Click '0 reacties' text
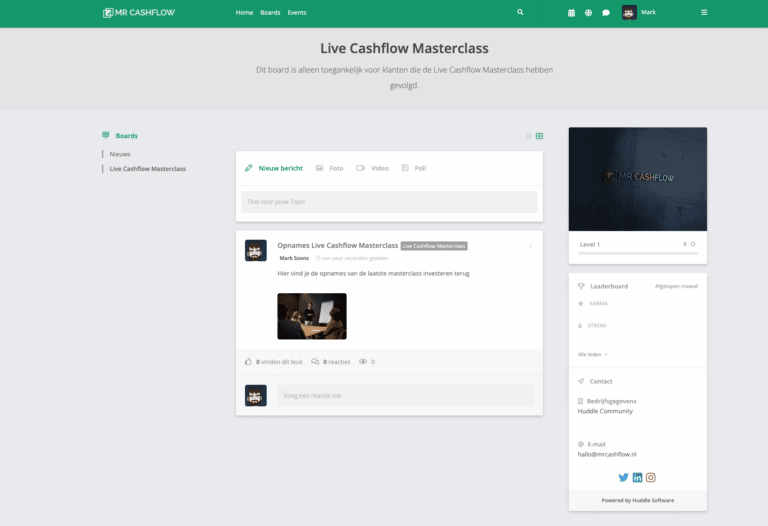This screenshot has height=526, width=768. pos(336,362)
